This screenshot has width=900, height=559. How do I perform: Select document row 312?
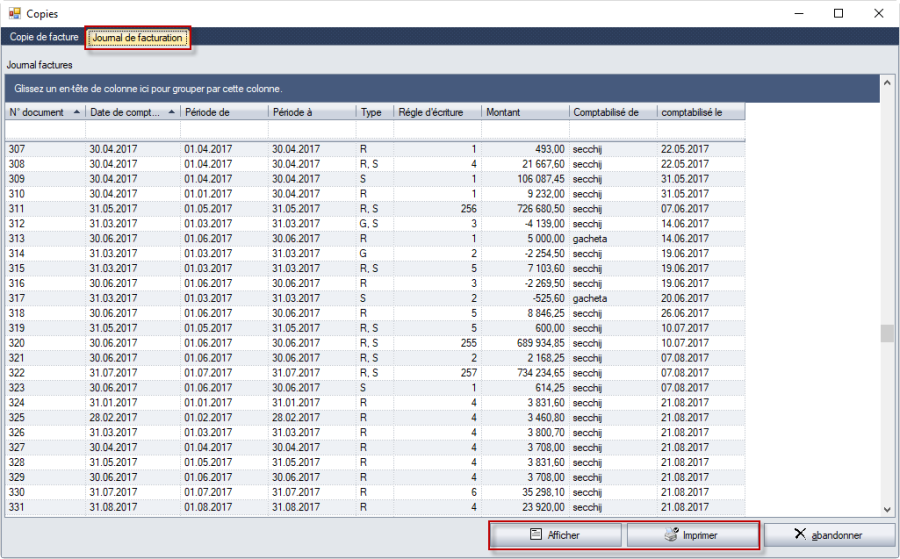[x=375, y=224]
